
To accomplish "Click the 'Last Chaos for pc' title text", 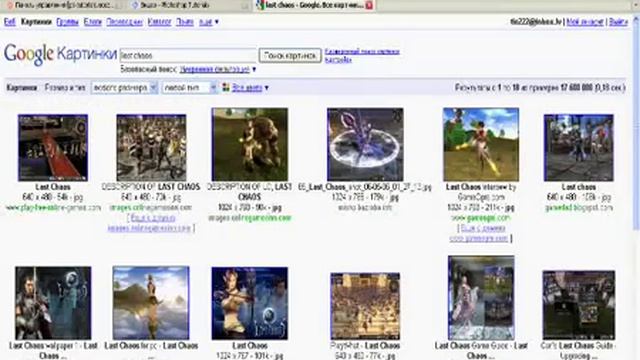I will pos(151,346).
